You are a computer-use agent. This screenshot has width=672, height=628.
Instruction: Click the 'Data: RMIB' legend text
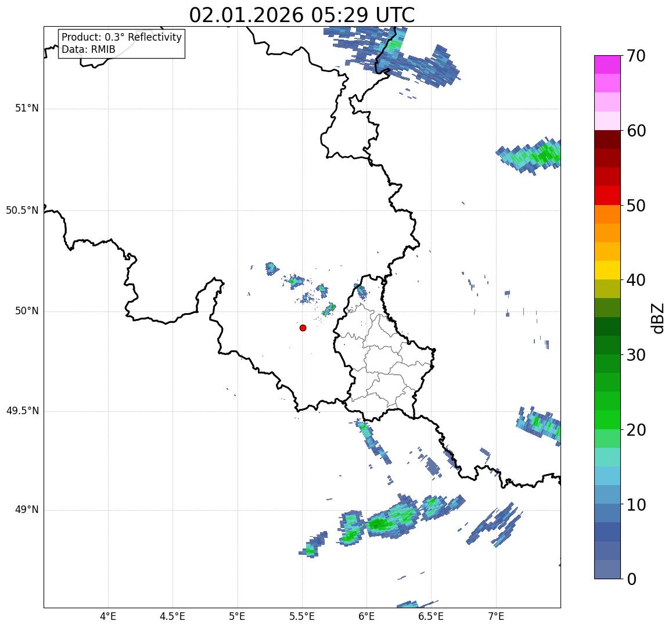tap(88, 50)
